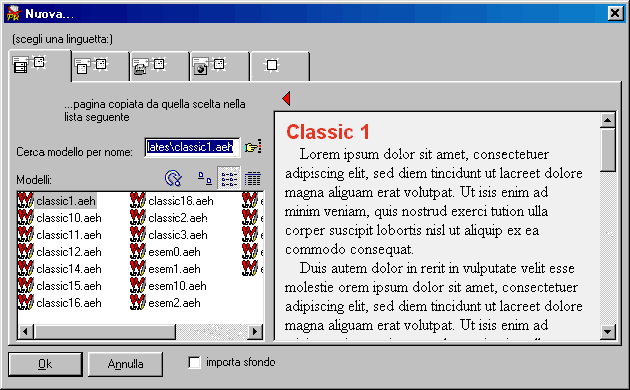The width and height of the screenshot is (630, 390).
Task: Click the models list horizontal scrollbar thumb
Action: tap(104, 331)
